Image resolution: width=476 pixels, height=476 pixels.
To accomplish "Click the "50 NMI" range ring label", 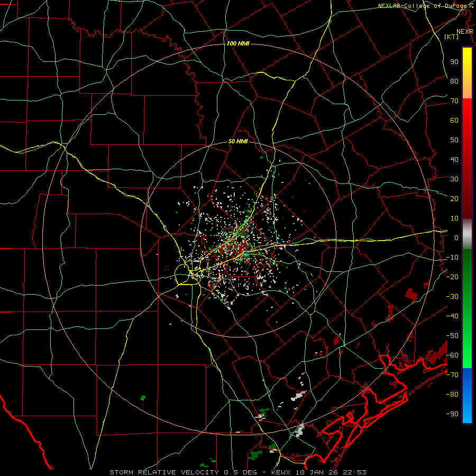I will (238, 141).
